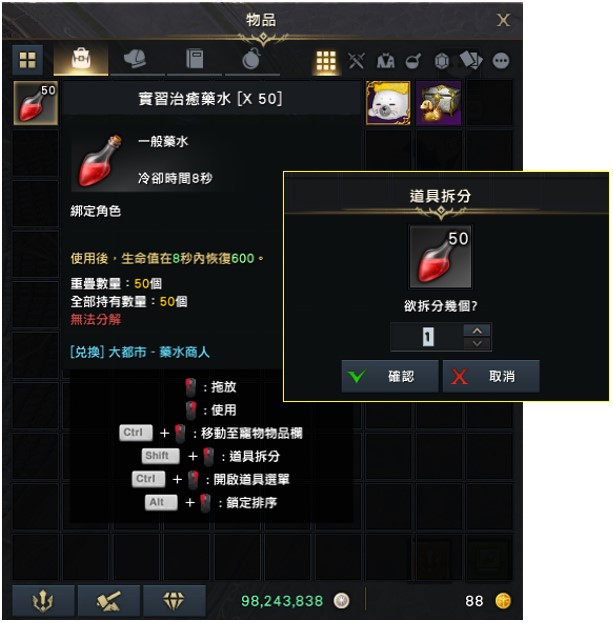Viewport: 613px width, 623px height.
Task: Filter by cards icon
Action: (471, 60)
